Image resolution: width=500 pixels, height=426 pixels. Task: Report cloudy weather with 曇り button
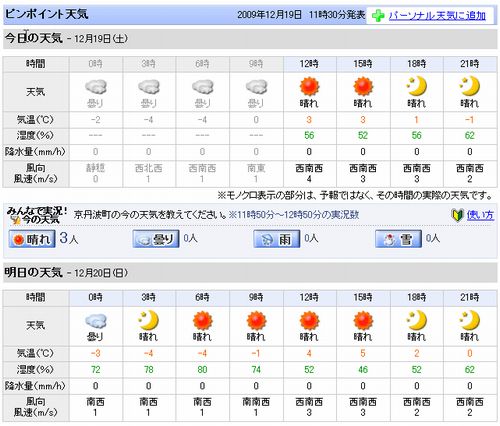point(156,239)
